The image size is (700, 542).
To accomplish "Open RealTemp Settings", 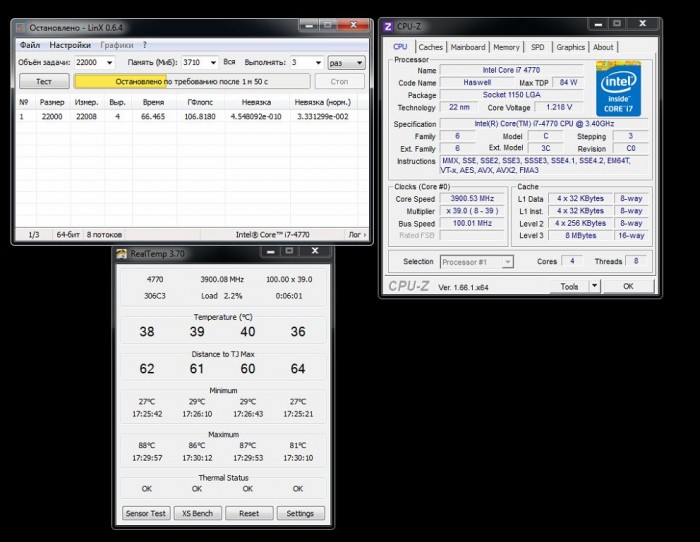I will click(300, 513).
